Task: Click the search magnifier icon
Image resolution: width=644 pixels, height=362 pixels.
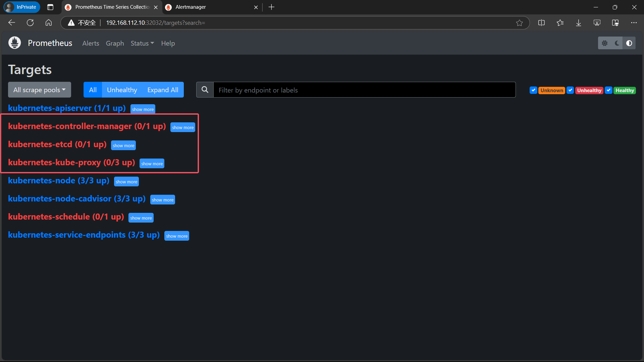Action: [205, 90]
